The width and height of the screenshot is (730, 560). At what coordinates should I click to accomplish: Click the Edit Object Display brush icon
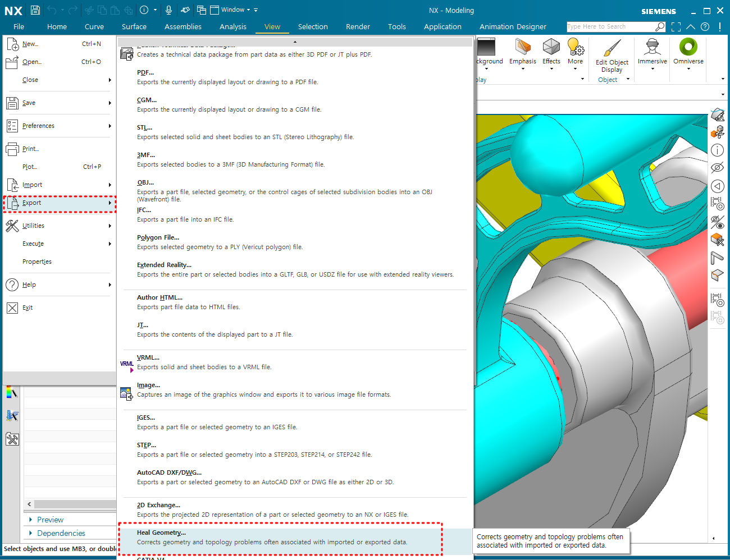point(612,48)
